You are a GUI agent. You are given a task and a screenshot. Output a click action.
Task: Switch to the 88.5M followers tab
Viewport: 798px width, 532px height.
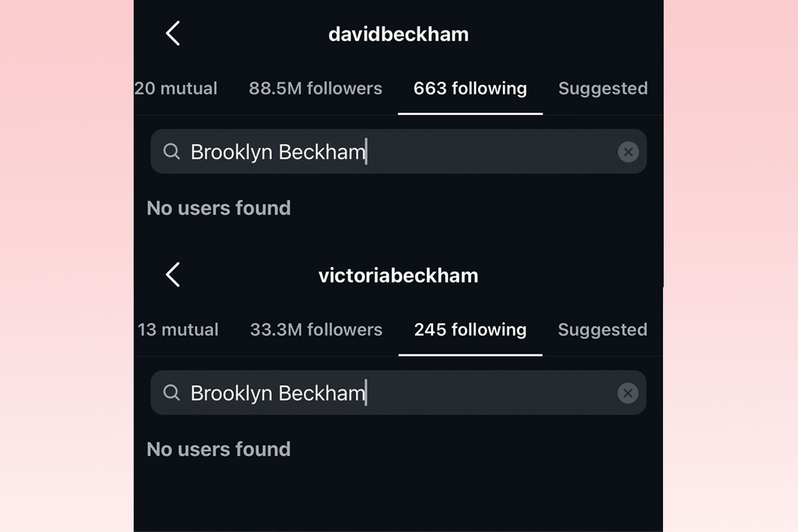[x=315, y=88]
